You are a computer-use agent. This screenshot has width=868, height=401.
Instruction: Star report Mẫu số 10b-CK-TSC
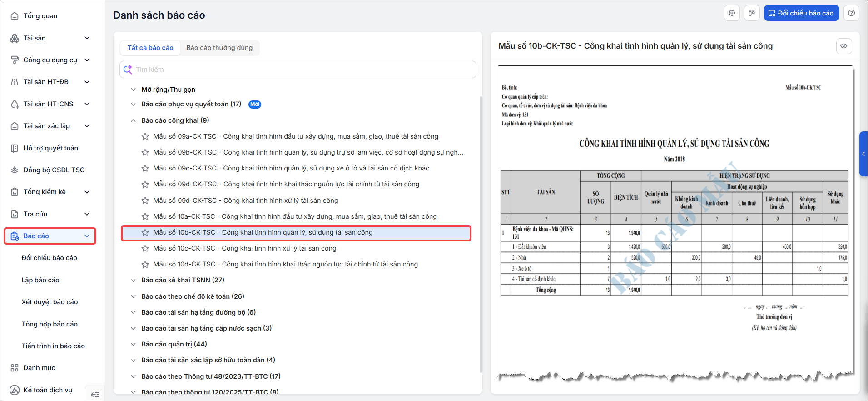click(145, 232)
